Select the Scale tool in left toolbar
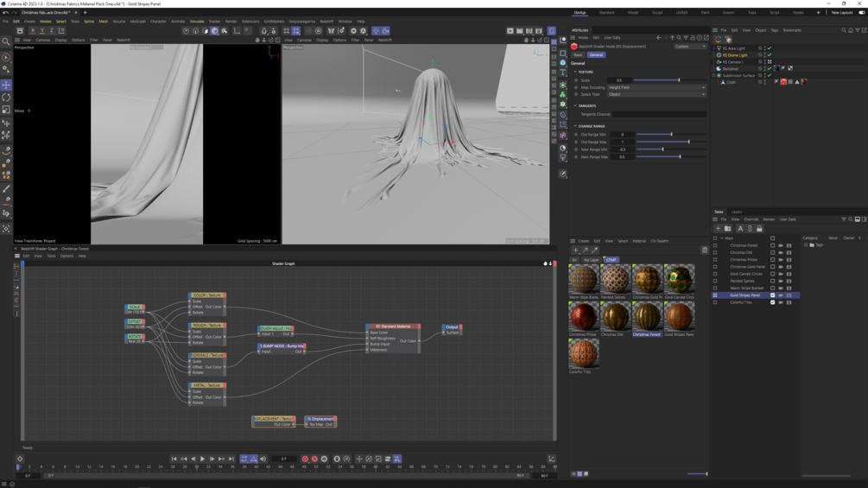This screenshot has width=868, height=488. [x=6, y=110]
